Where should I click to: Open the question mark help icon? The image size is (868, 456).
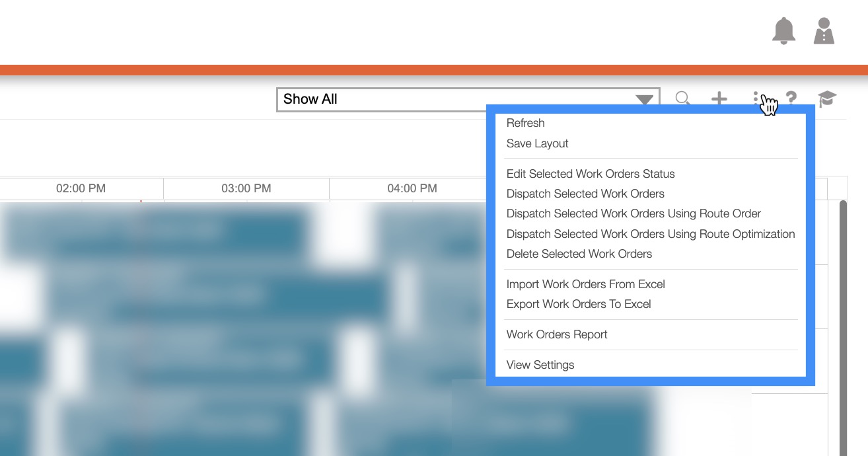pyautogui.click(x=791, y=99)
